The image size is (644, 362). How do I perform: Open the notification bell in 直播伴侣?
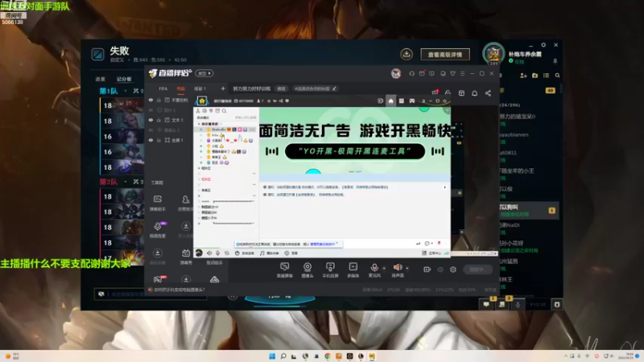(x=474, y=93)
